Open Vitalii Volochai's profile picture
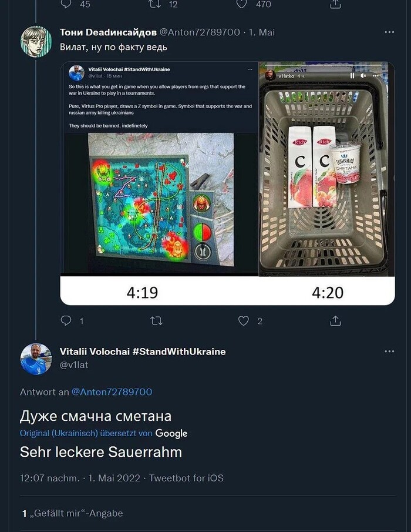Image resolution: width=411 pixels, height=532 pixels. 36,359
